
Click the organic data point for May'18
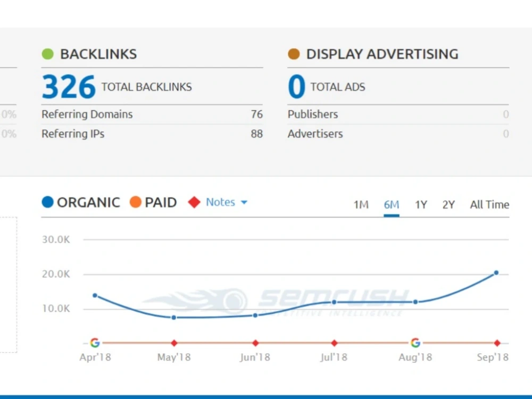pos(174,318)
